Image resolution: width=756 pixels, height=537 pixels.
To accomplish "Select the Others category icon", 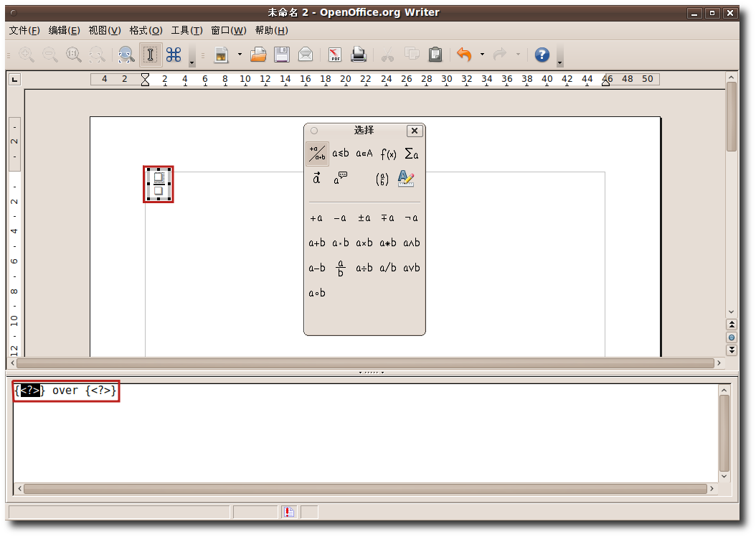I will pos(341,179).
